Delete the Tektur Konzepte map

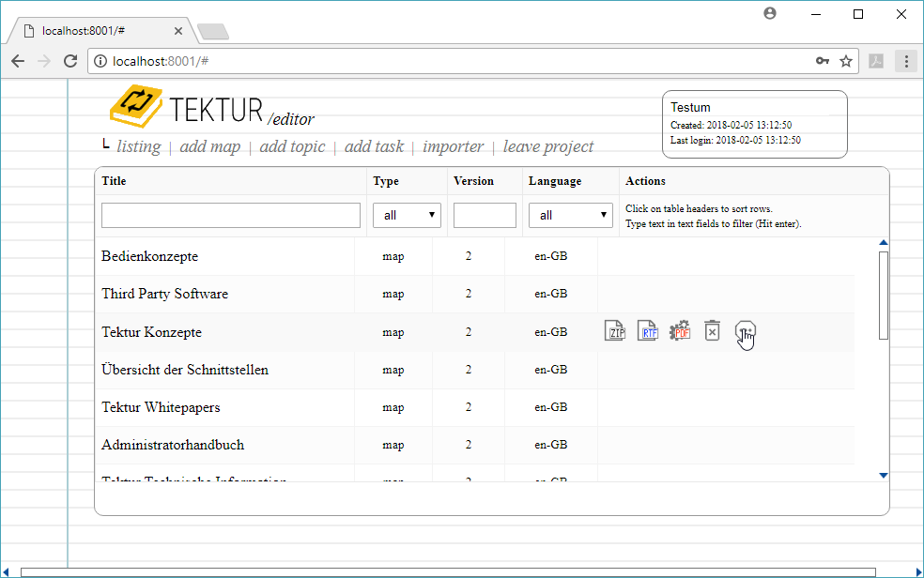tap(712, 331)
